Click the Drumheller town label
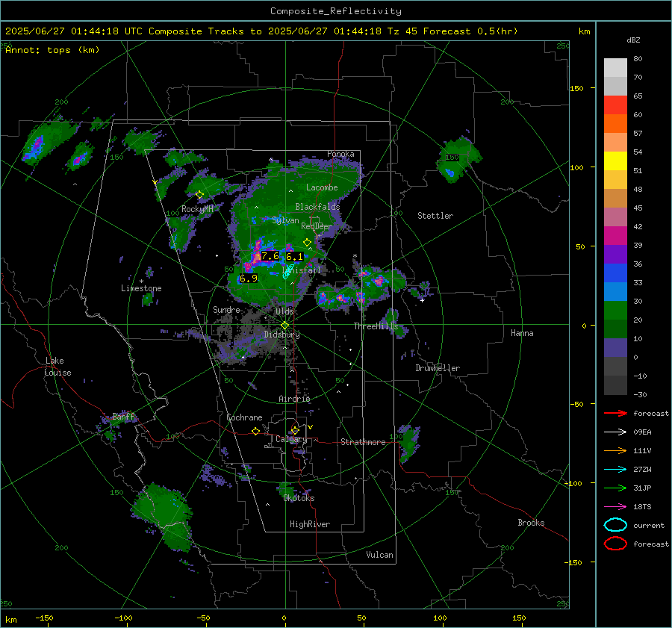 tap(438, 368)
